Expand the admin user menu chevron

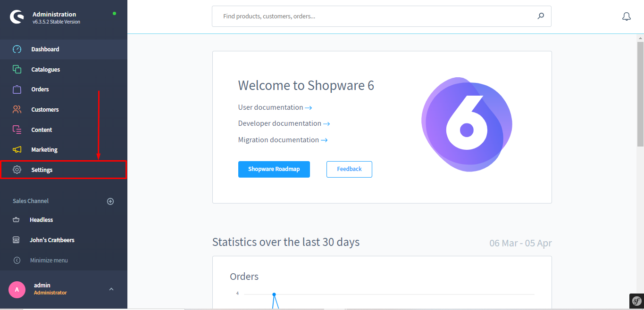point(111,289)
